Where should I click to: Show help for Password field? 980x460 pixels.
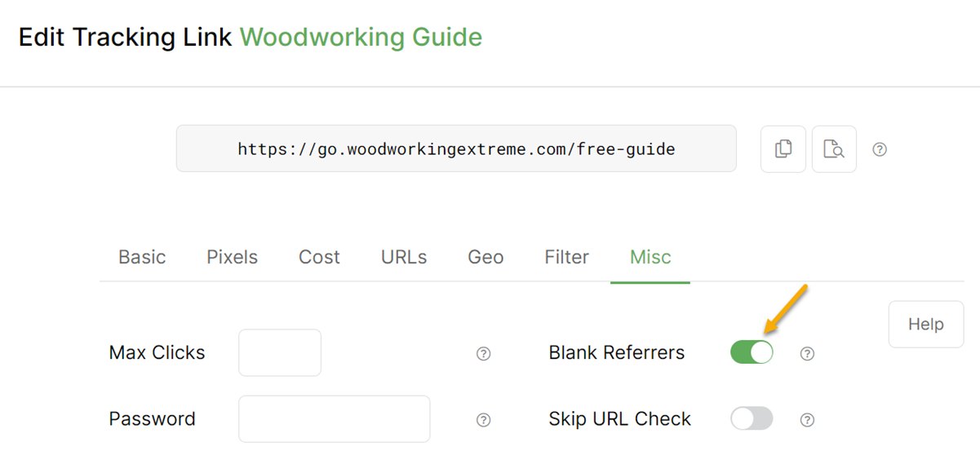[x=483, y=419]
